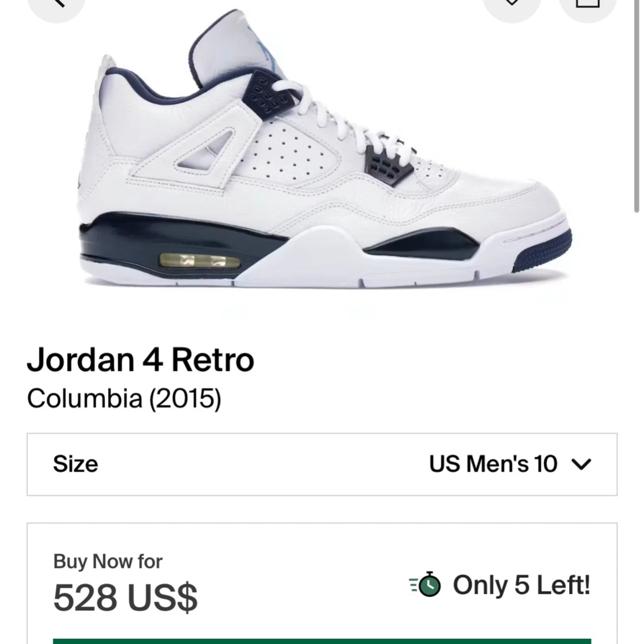Click the "Only 5 Left!" stock alert
Screen dimensions: 644x644
point(521,584)
